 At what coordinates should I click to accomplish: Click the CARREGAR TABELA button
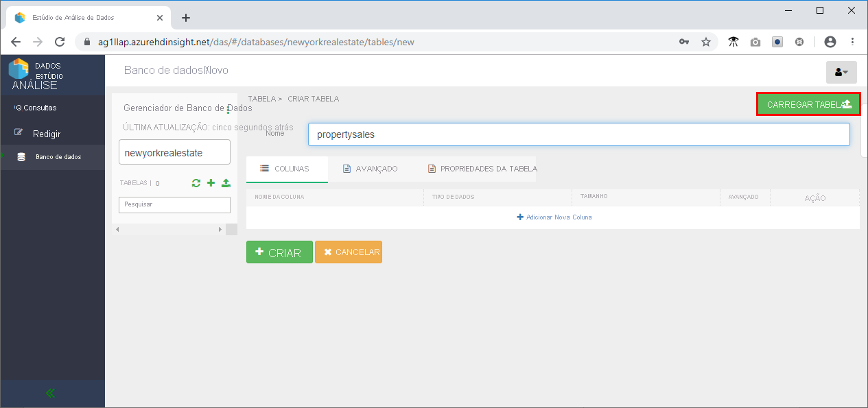click(808, 104)
